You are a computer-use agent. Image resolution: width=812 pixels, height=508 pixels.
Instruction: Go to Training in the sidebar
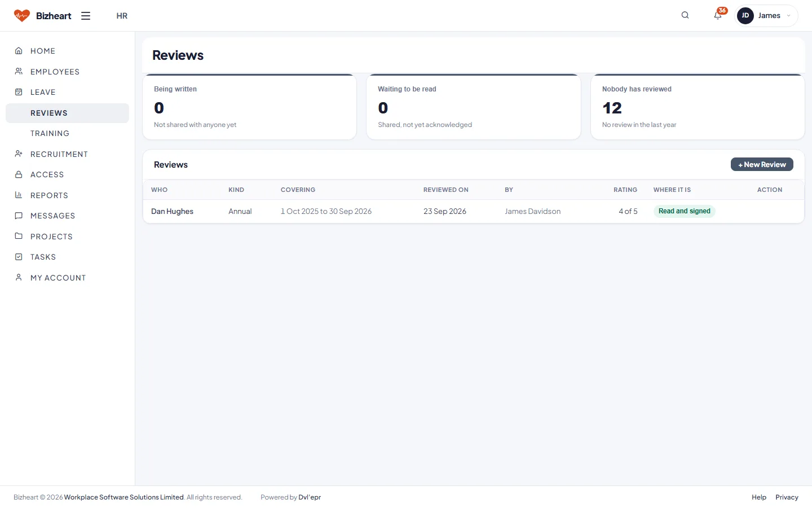68,133
